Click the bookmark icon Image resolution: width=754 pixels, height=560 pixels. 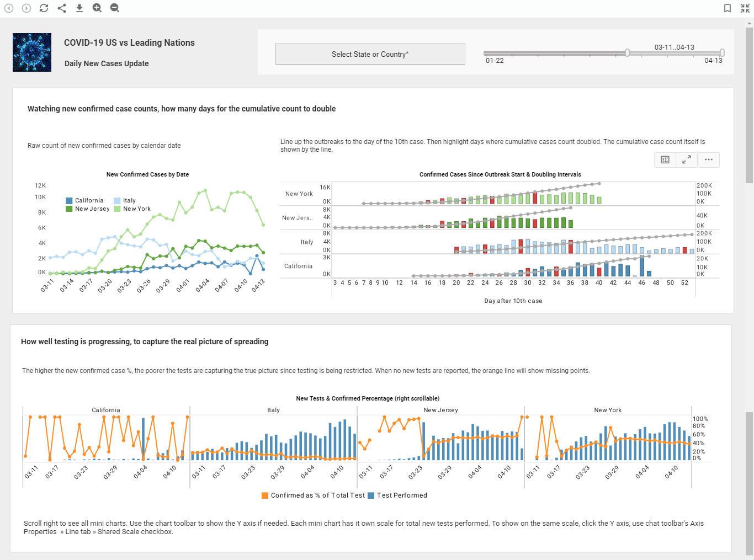pyautogui.click(x=728, y=8)
